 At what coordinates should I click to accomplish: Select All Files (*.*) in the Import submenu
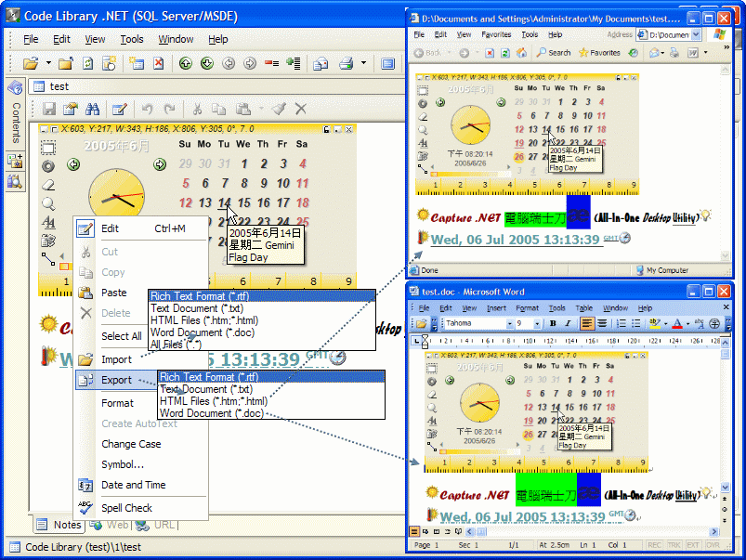click(x=262, y=345)
